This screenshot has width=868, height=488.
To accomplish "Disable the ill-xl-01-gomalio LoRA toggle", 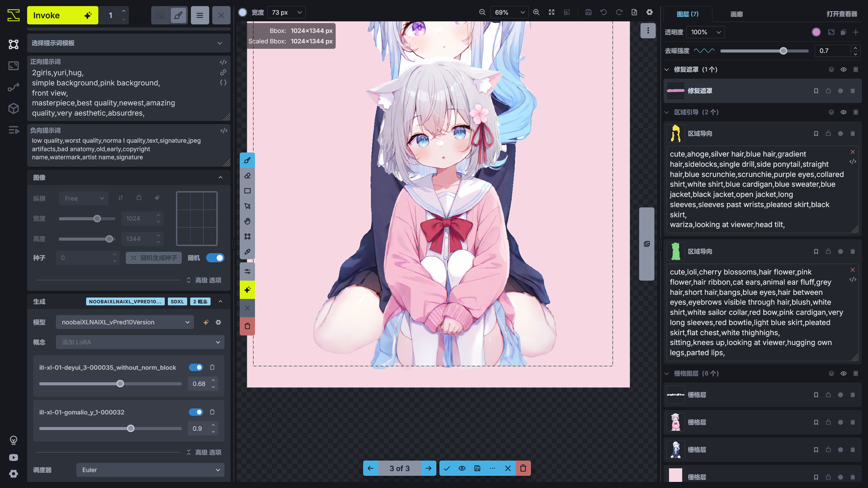I will [x=196, y=412].
